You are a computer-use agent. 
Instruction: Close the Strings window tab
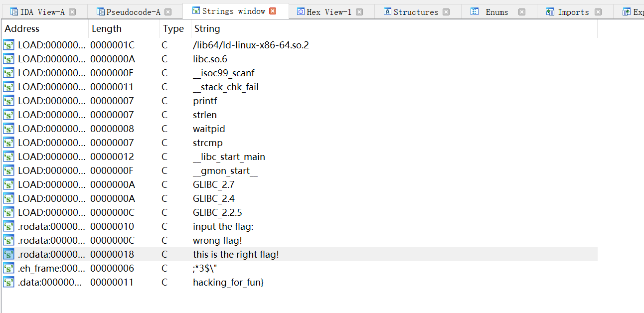pos(273,11)
